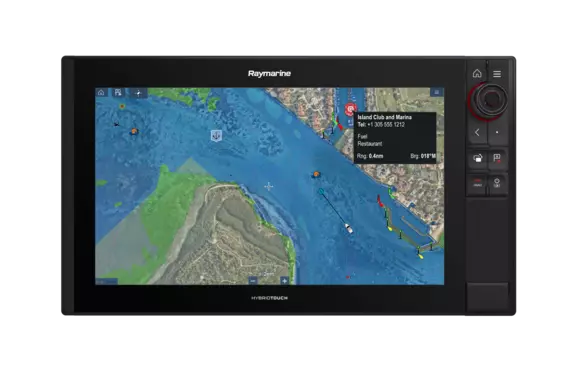The width and height of the screenshot is (576, 386).
Task: Push the Power key on the keypad
Action: (x=497, y=183)
